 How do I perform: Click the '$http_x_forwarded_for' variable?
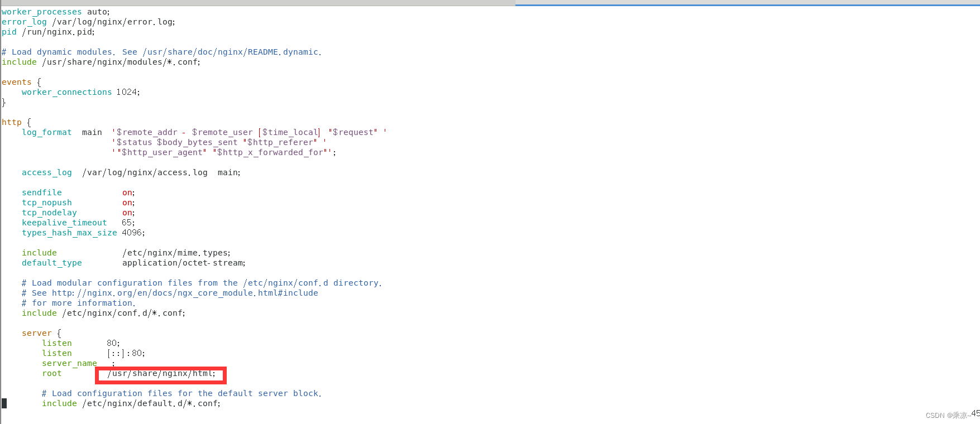click(270, 152)
